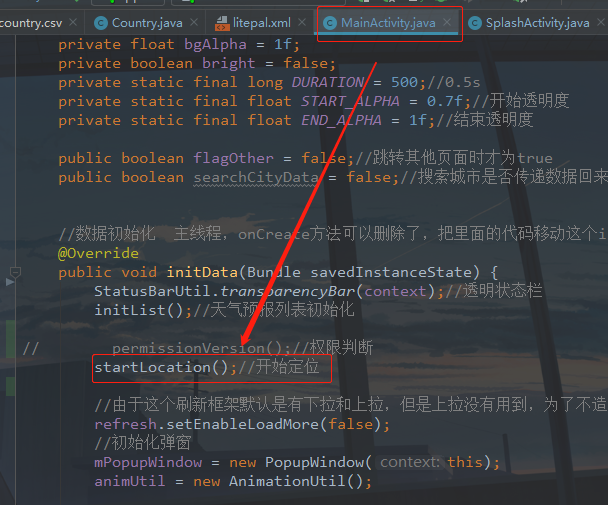Open the litepal.xml editor tab
The image size is (608, 505).
coord(261,23)
